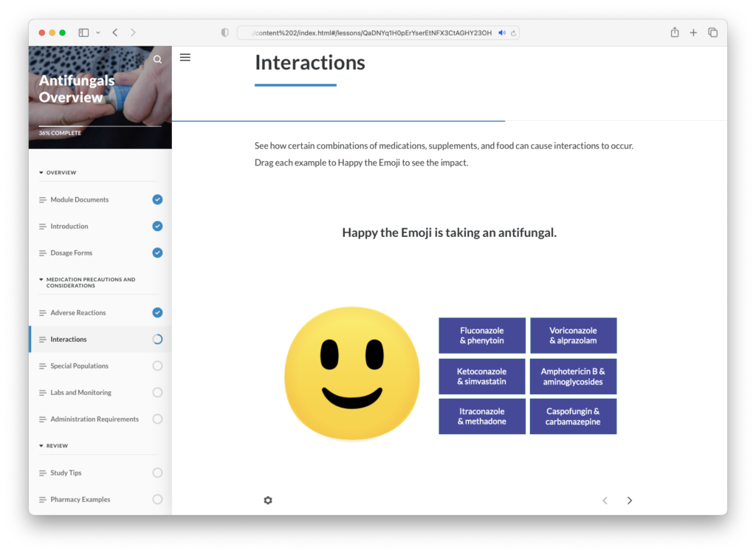Click the Administration Requirements empty circle
This screenshot has height=553, width=756.
[x=157, y=419]
